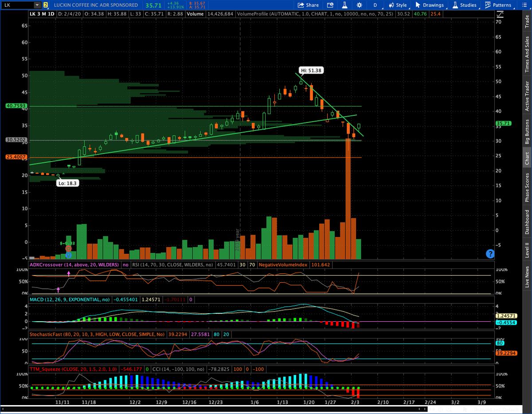The height and width of the screenshot is (414, 532).
Task: Click lower purple ADX crossover arrow
Action: 58,289
